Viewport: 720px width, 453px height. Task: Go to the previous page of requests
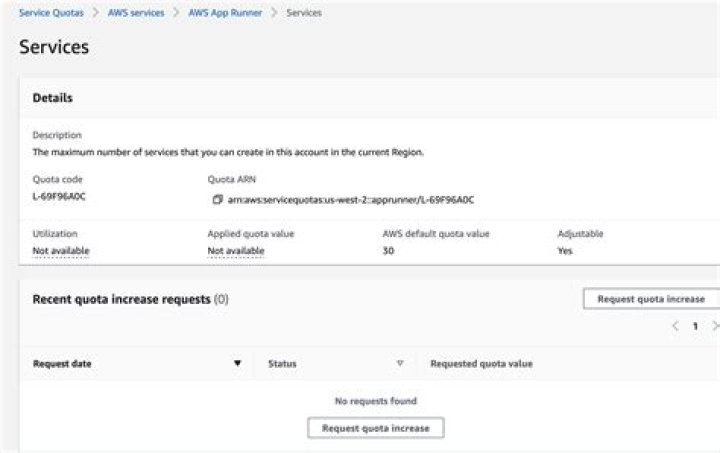675,326
